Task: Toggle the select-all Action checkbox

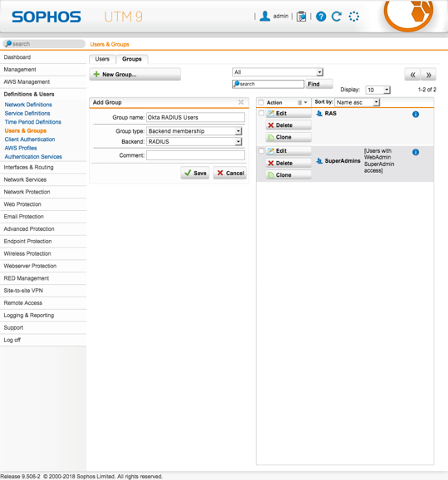Action: click(261, 102)
